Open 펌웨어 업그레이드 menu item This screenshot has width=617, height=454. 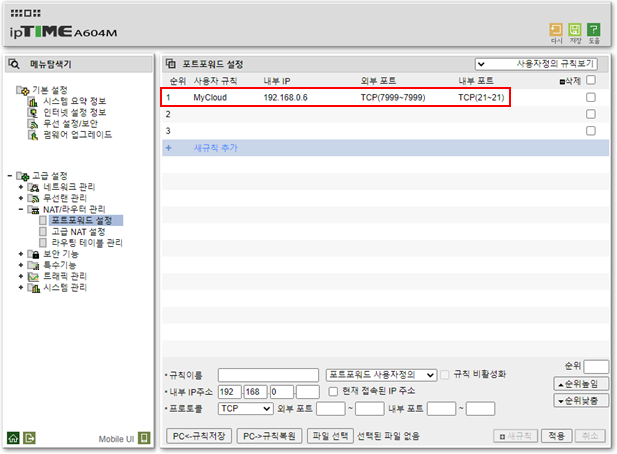tap(78, 135)
